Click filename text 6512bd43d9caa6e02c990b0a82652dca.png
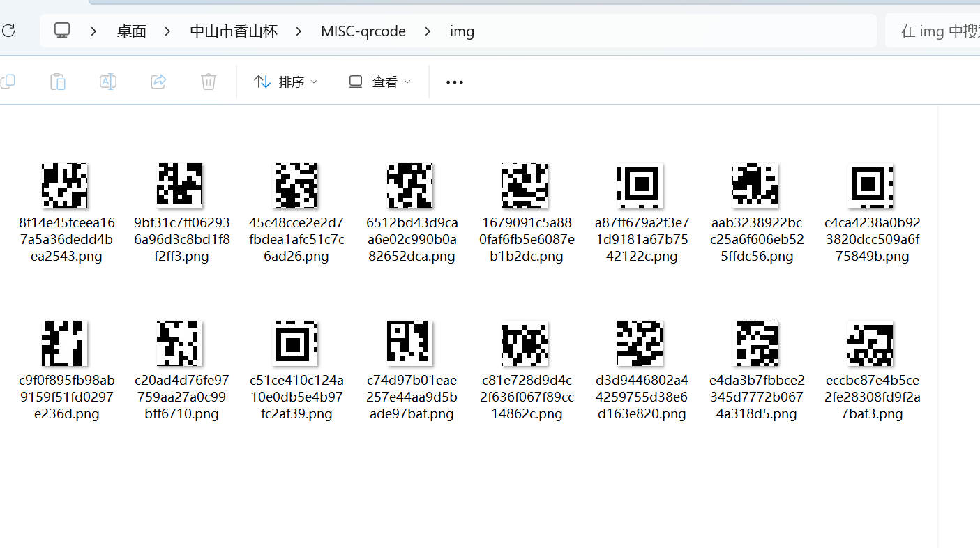The height and width of the screenshot is (548, 980). coord(412,240)
